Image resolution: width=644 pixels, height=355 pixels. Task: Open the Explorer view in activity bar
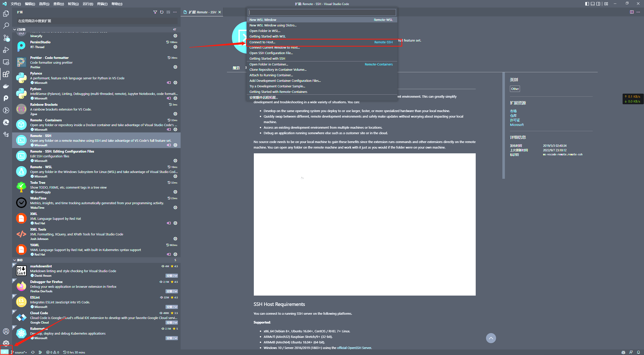[6, 14]
